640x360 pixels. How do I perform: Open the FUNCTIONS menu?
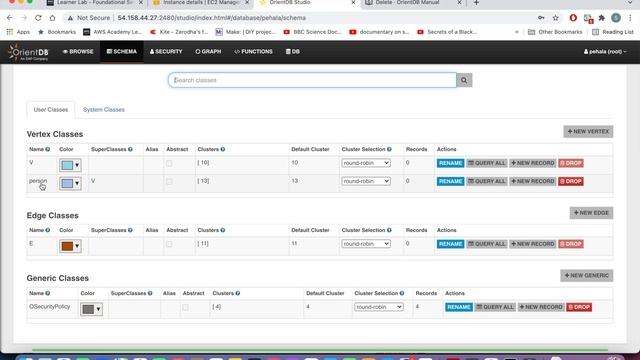253,52
